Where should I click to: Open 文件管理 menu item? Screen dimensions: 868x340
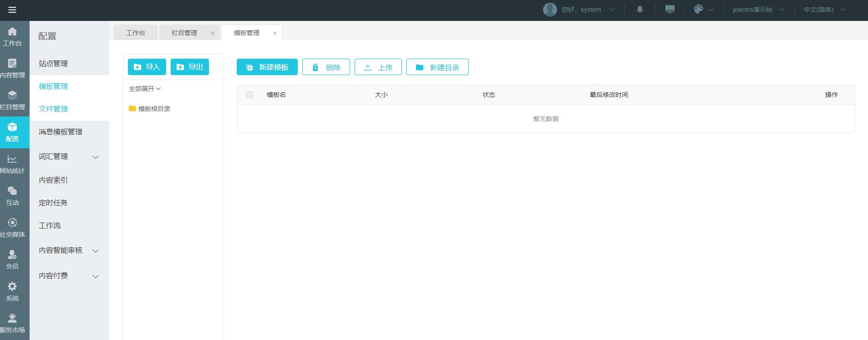pos(69,109)
